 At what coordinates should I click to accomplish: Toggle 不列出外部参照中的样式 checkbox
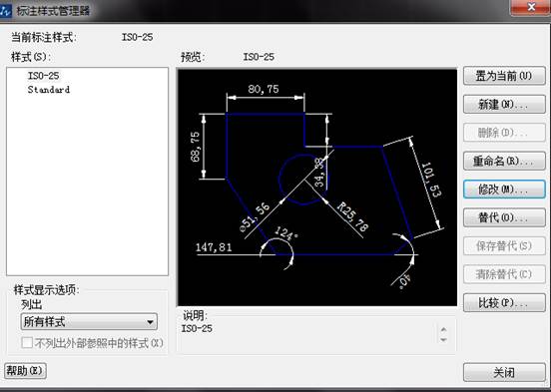tap(27, 343)
